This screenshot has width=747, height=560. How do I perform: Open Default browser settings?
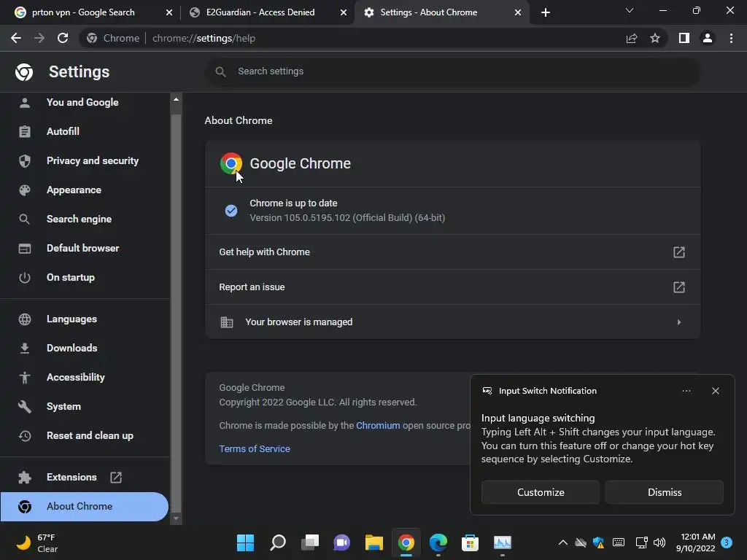tap(83, 248)
